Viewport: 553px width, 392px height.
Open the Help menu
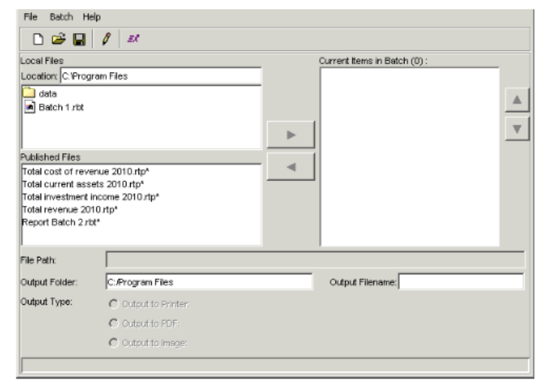92,16
